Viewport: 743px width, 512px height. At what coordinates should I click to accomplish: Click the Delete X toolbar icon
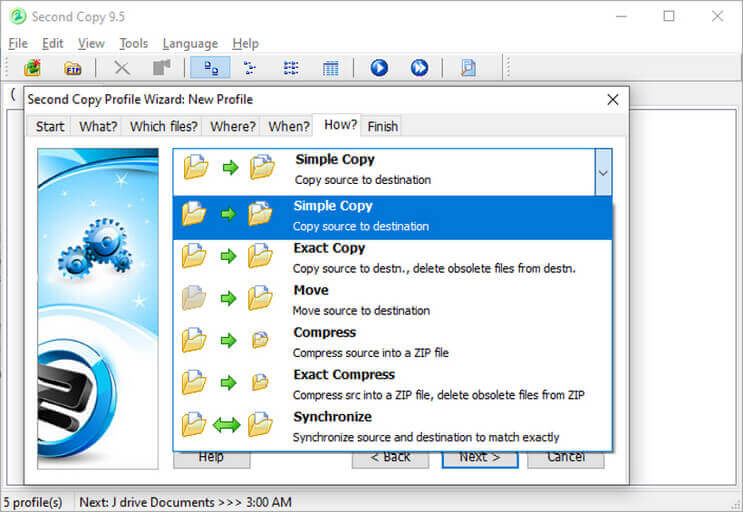tap(122, 68)
